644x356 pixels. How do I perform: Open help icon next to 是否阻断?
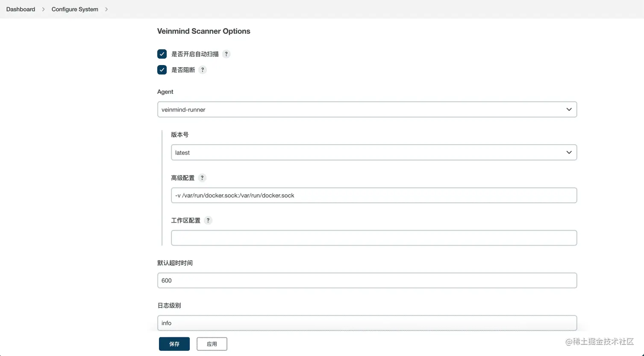pos(203,70)
